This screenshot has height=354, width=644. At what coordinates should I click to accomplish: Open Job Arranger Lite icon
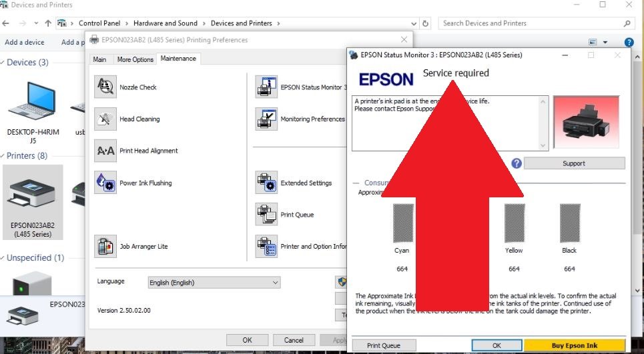point(105,246)
